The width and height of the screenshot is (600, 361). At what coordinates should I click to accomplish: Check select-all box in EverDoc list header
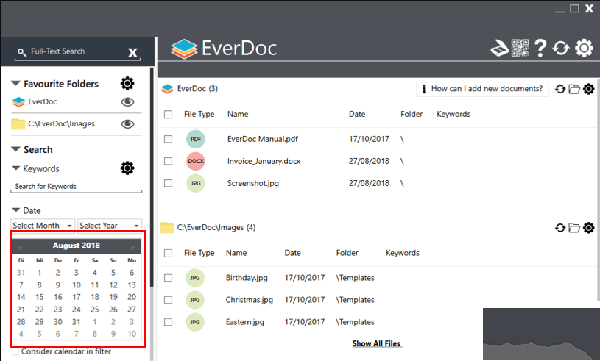[168, 114]
